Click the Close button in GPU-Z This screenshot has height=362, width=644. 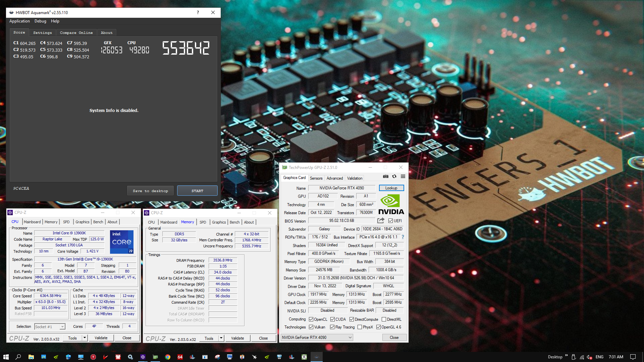click(x=394, y=338)
